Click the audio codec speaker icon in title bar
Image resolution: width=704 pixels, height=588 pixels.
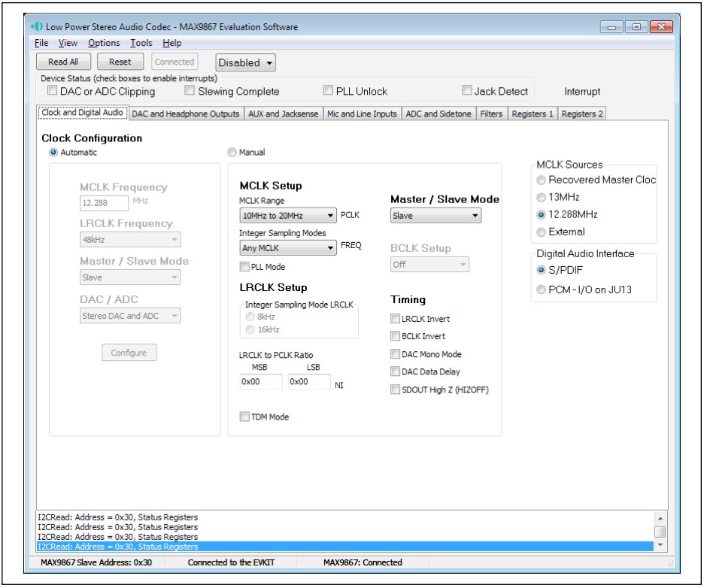point(35,26)
